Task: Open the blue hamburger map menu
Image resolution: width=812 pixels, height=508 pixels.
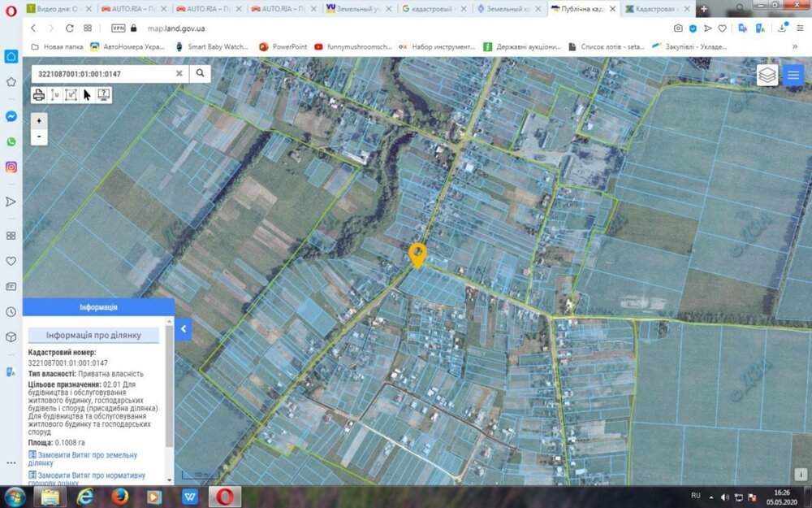Action: point(793,76)
